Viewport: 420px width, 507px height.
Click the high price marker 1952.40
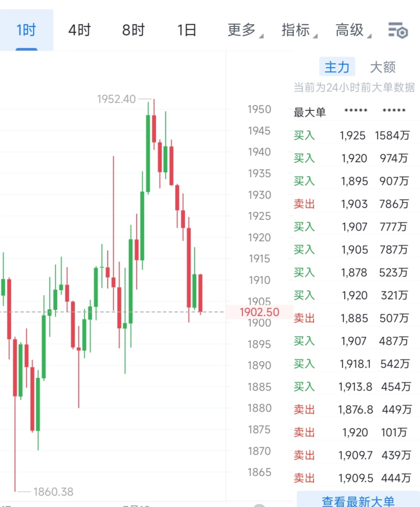coord(116,99)
